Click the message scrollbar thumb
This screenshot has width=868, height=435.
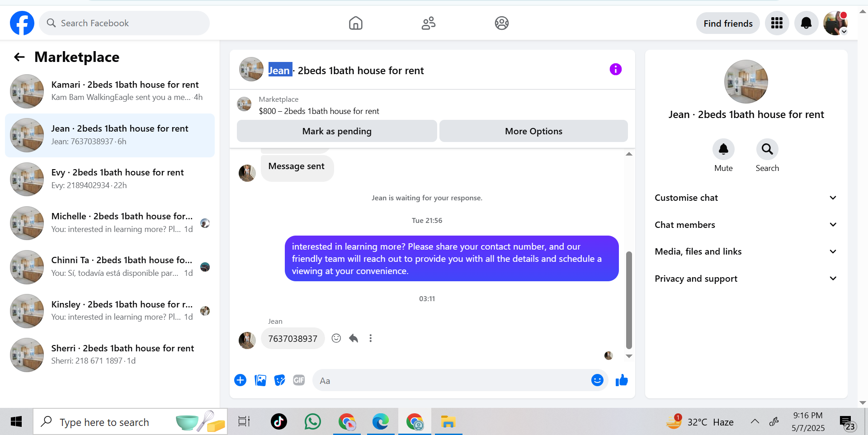[x=629, y=300]
